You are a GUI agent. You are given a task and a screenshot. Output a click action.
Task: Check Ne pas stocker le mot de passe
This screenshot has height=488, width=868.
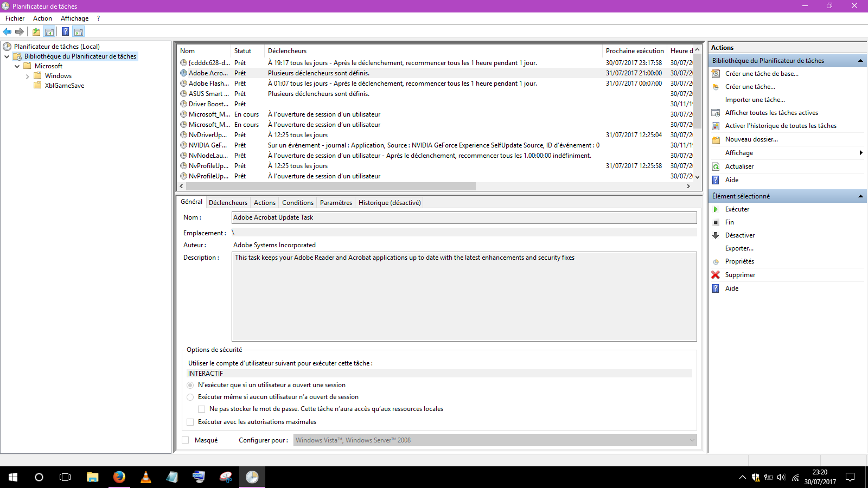coord(202,409)
